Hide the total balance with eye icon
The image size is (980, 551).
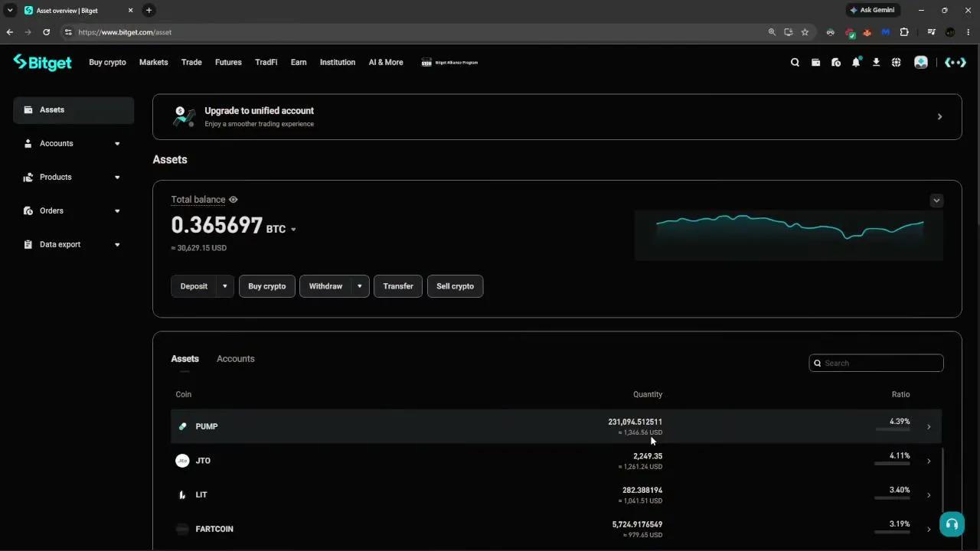[234, 200]
